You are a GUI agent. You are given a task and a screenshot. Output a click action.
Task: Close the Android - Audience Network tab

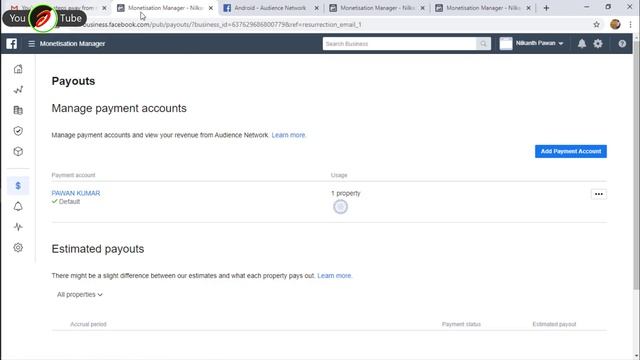(x=316, y=8)
